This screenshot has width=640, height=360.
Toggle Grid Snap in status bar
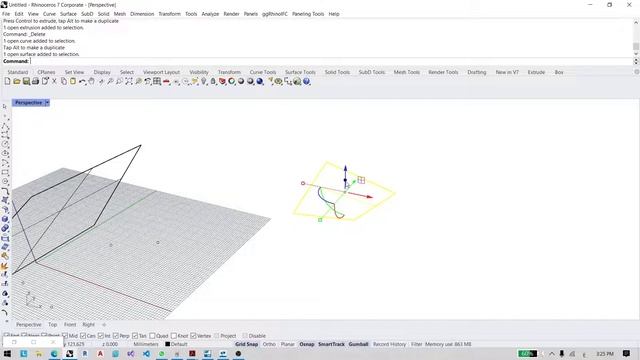247,344
